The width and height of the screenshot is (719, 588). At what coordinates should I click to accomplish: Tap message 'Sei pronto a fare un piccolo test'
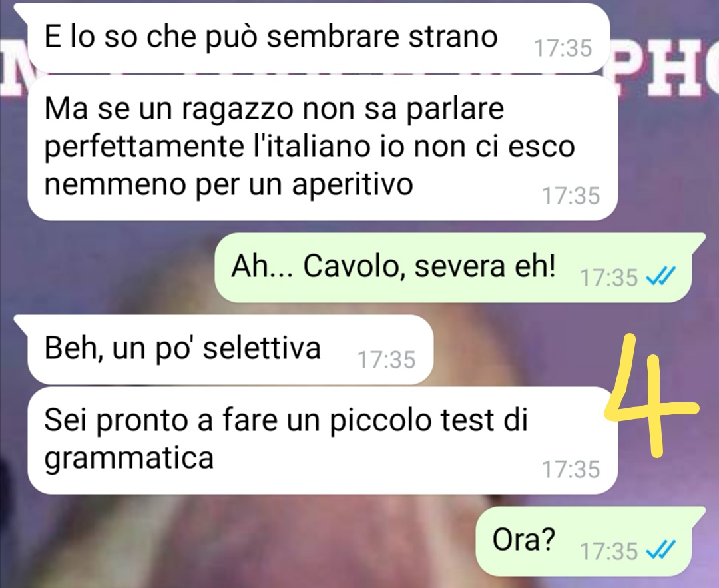(x=322, y=440)
